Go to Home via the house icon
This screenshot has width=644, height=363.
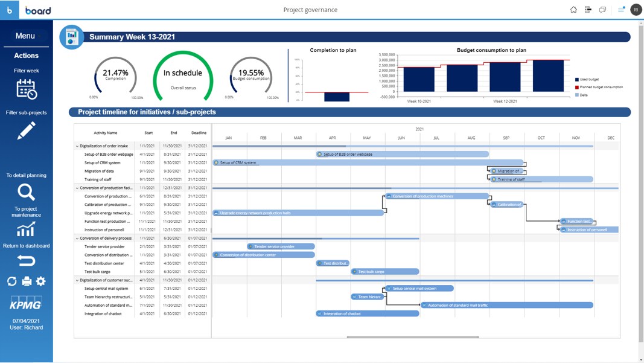point(573,10)
